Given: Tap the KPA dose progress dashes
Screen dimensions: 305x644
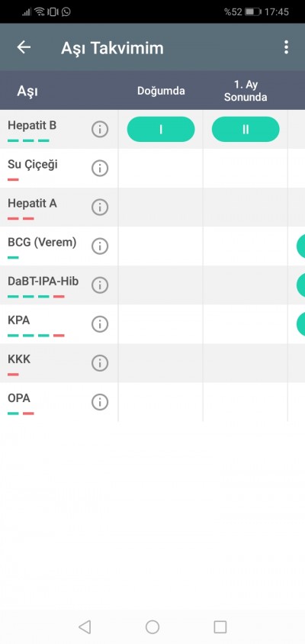Looking at the screenshot, I should [x=36, y=336].
